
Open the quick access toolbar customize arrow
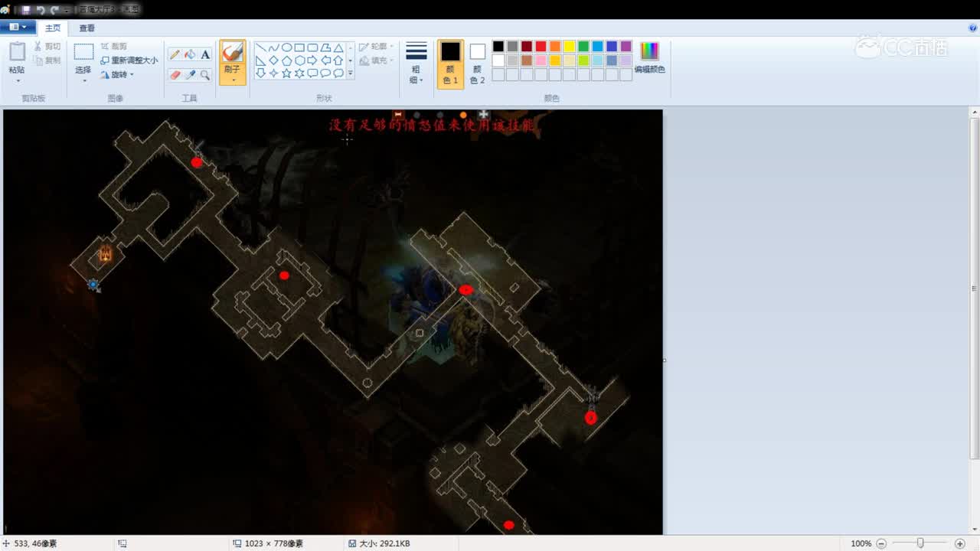[67, 10]
